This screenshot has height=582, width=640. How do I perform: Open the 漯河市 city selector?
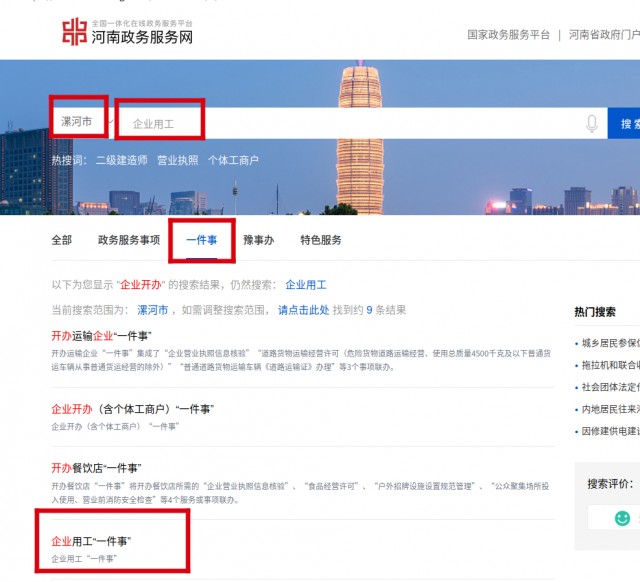[76, 123]
